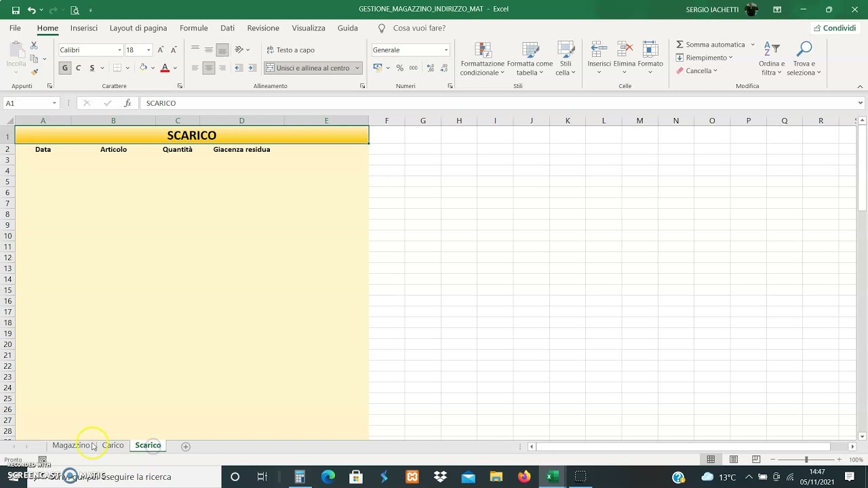Toggle Unisci e allinea al centro
Image resolution: width=868 pixels, height=488 pixels.
pyautogui.click(x=308, y=68)
